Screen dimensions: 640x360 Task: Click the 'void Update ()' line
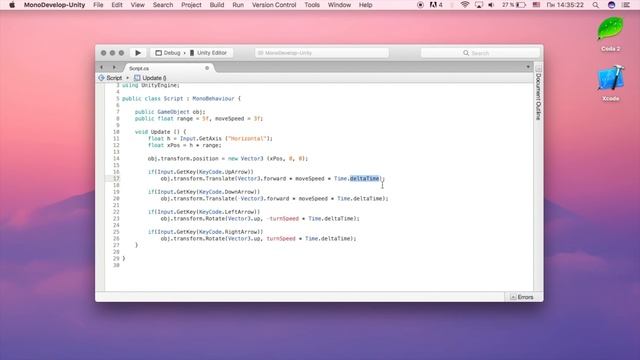pyautogui.click(x=160, y=132)
